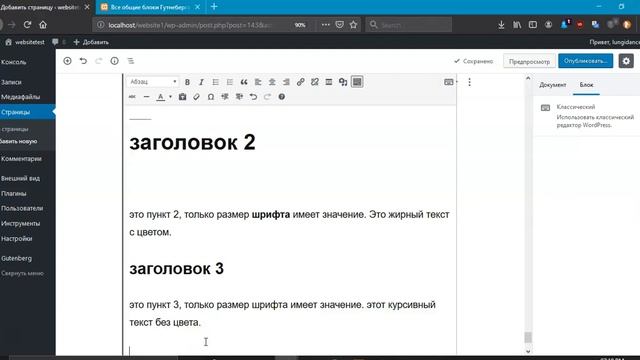Go to browser home page

[x=43, y=25]
